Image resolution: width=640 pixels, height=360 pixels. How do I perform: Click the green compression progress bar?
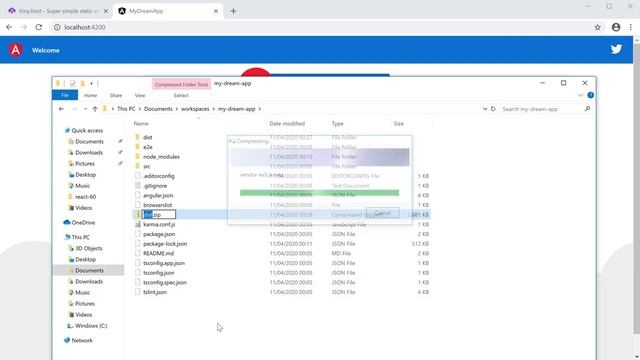319,193
